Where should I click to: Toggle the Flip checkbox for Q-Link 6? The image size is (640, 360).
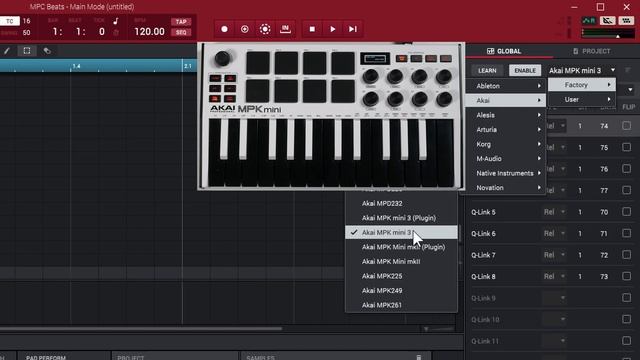coord(627,233)
